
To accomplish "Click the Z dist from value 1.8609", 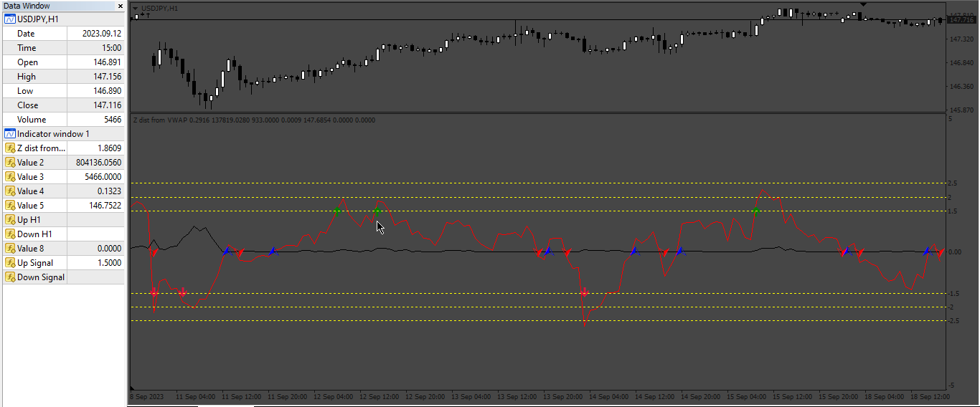I will 110,148.
